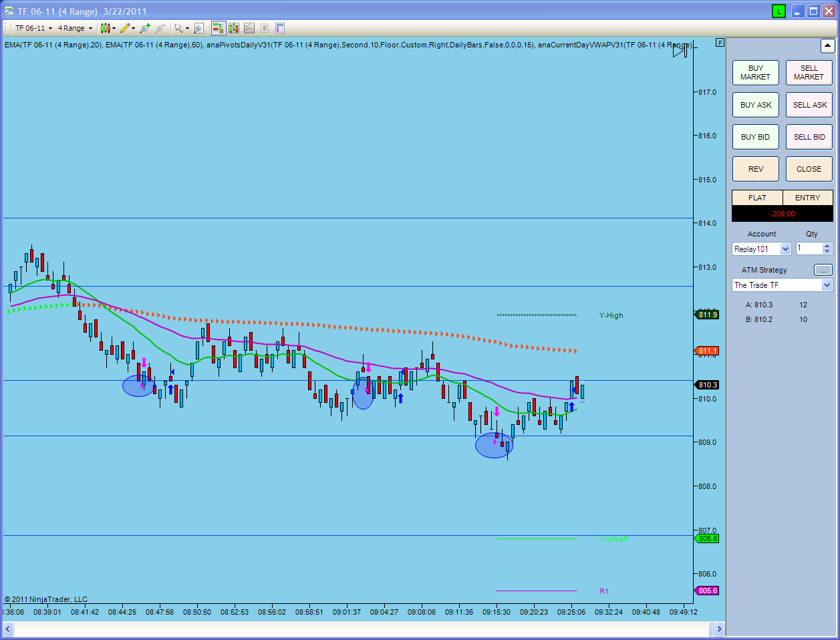Click the ENTRY price cell
This screenshot has width=840, height=640.
pos(807,198)
